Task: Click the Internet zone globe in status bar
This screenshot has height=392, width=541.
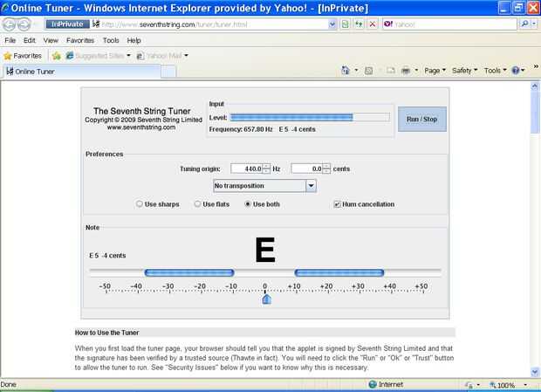Action: coord(373,384)
